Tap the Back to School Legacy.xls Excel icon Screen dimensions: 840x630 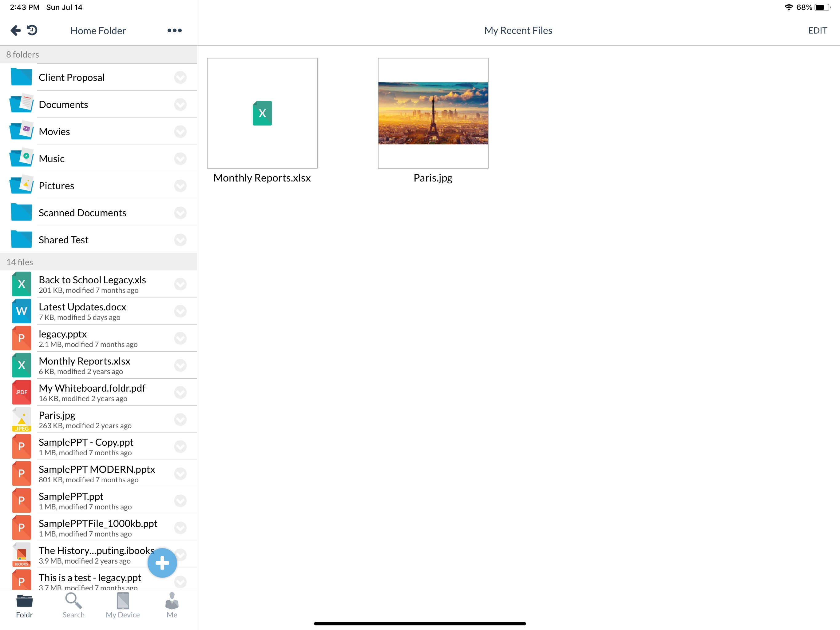(22, 284)
